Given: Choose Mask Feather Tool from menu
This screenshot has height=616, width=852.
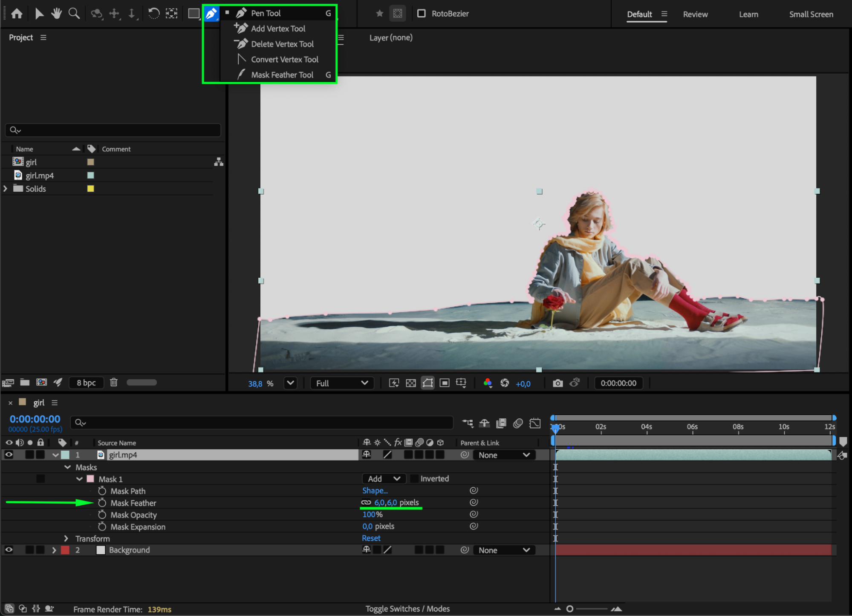Looking at the screenshot, I should (282, 75).
